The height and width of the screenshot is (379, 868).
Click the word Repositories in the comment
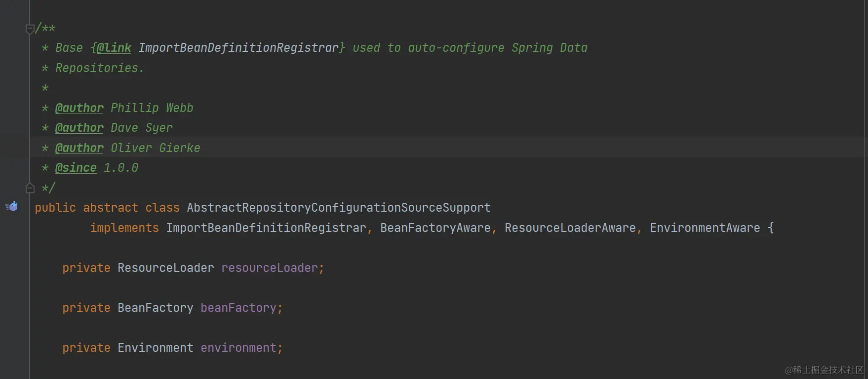tap(97, 68)
